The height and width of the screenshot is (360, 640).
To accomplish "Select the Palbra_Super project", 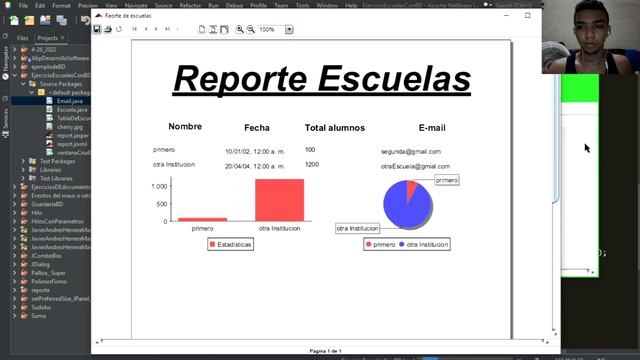I will (48, 273).
